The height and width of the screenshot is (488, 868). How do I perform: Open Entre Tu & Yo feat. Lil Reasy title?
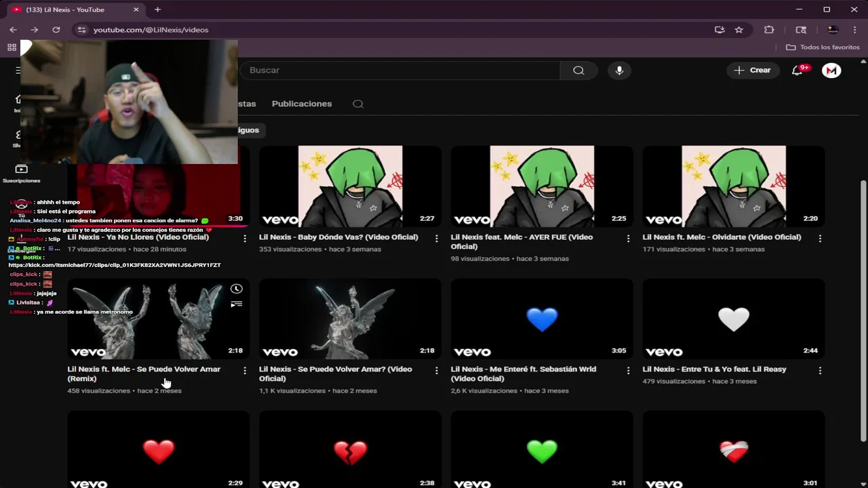coord(714,369)
